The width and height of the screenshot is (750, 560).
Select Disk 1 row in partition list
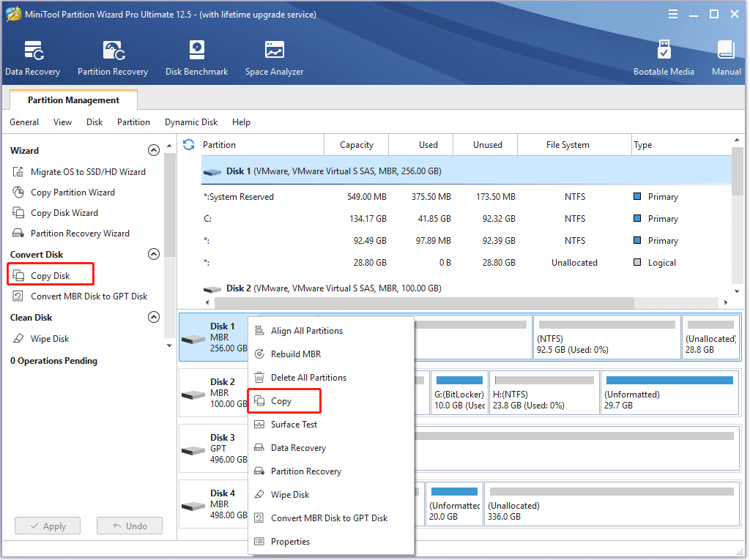467,171
